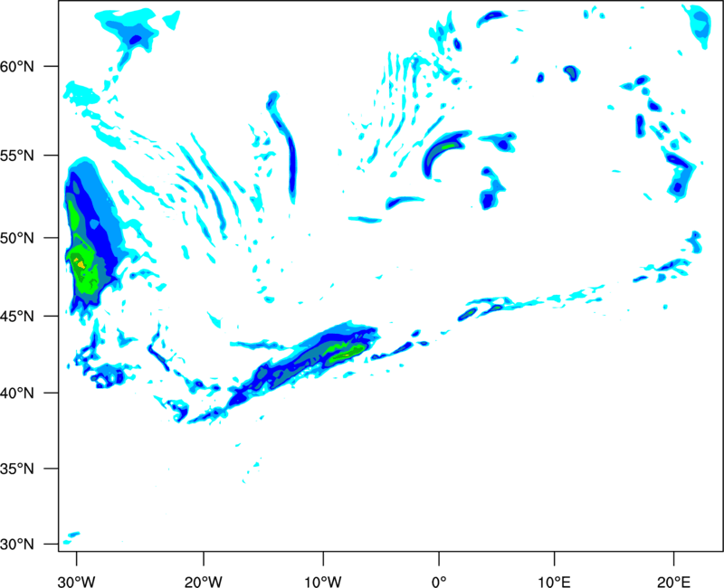Viewport: 724px width, 588px height.
Task: Click the 20°W longitude axis label
Action: click(x=203, y=582)
